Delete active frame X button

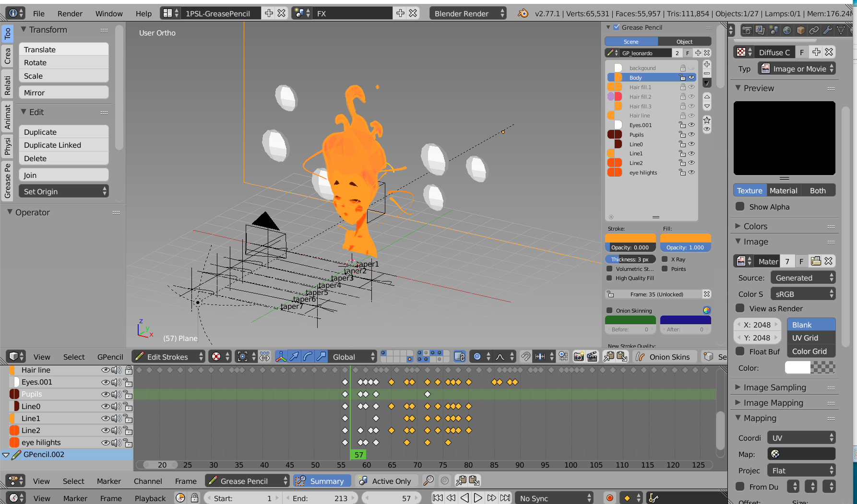click(x=707, y=294)
